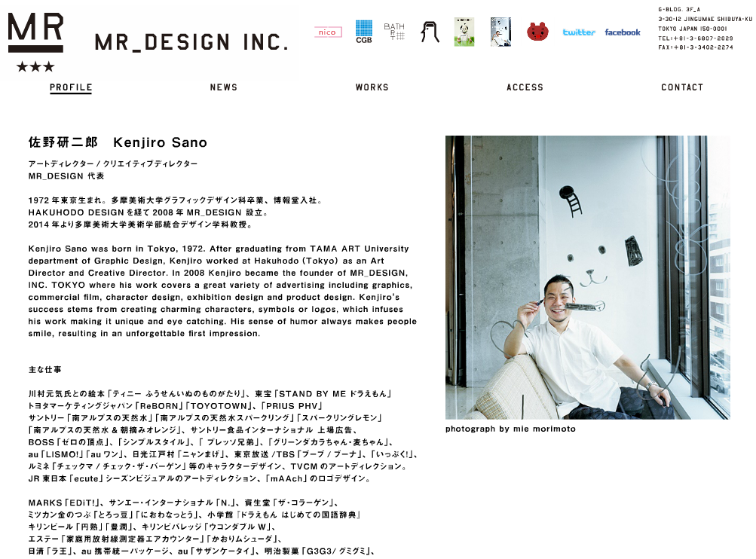The height and width of the screenshot is (559, 756).
Task: Click the Kenjiro Sano portrait photo
Action: click(x=588, y=277)
